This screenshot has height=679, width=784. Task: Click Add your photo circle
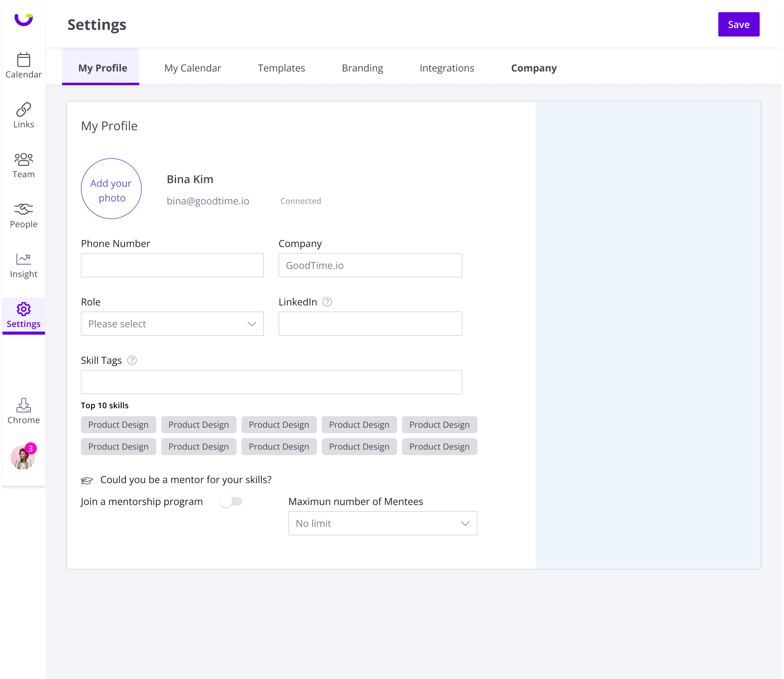coord(111,189)
